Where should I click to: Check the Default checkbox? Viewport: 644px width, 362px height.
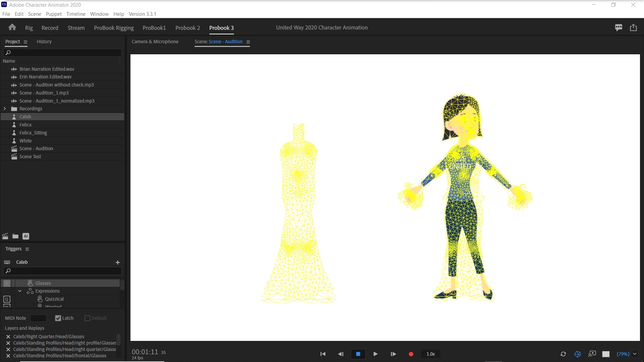point(88,318)
